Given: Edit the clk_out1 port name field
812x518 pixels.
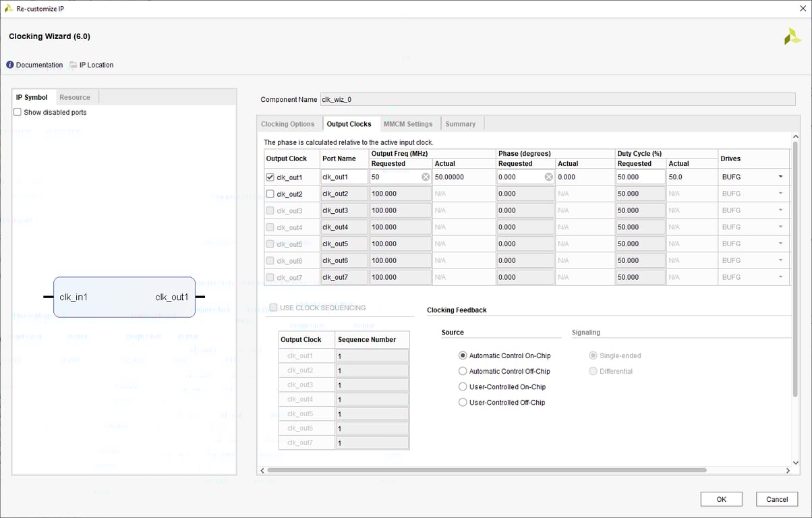Looking at the screenshot, I should 344,177.
